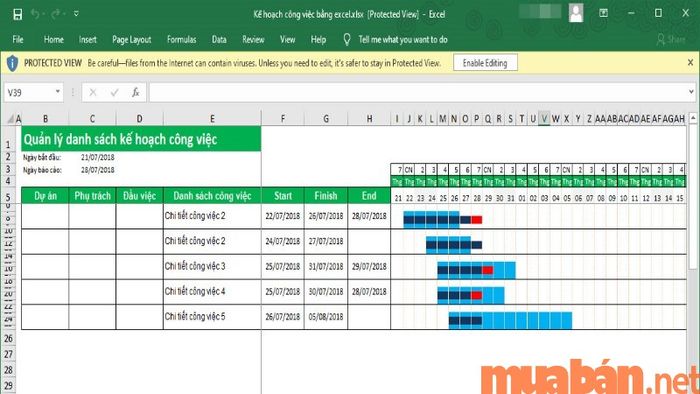Click inside the formula bar input
Viewport: 700px width, 394px height.
point(417,92)
